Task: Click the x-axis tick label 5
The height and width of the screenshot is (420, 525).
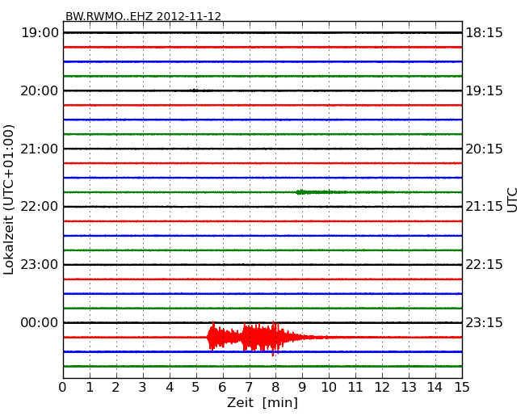Action: pos(196,387)
